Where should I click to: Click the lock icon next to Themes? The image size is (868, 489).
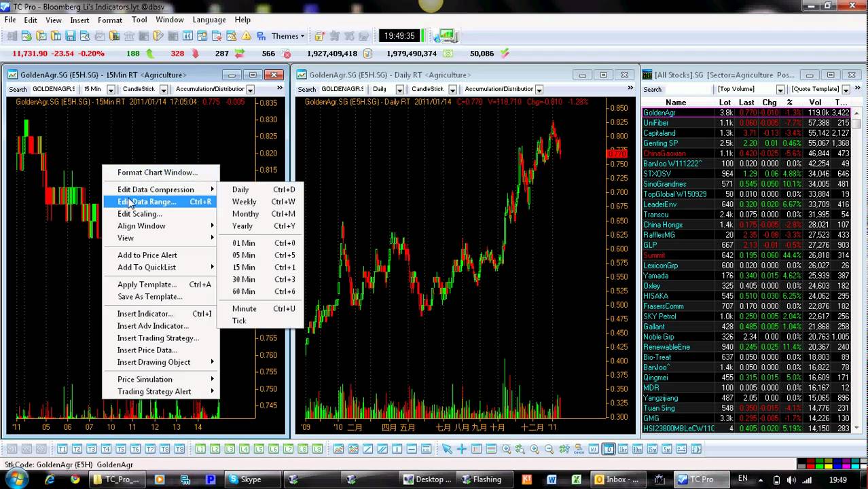(x=319, y=36)
